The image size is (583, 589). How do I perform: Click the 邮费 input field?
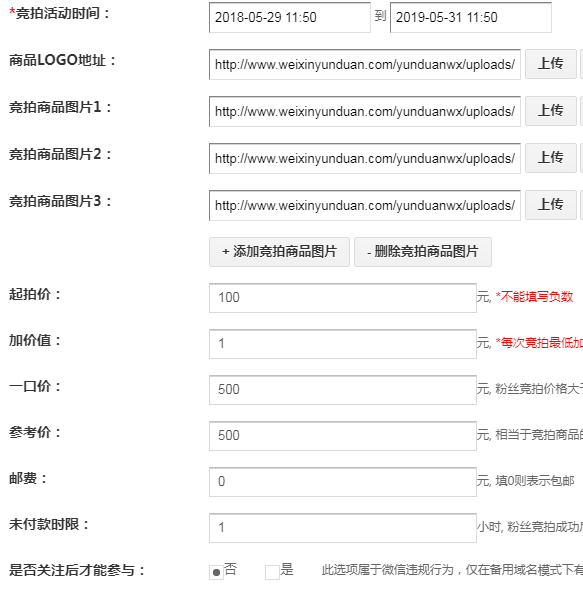coord(343,482)
